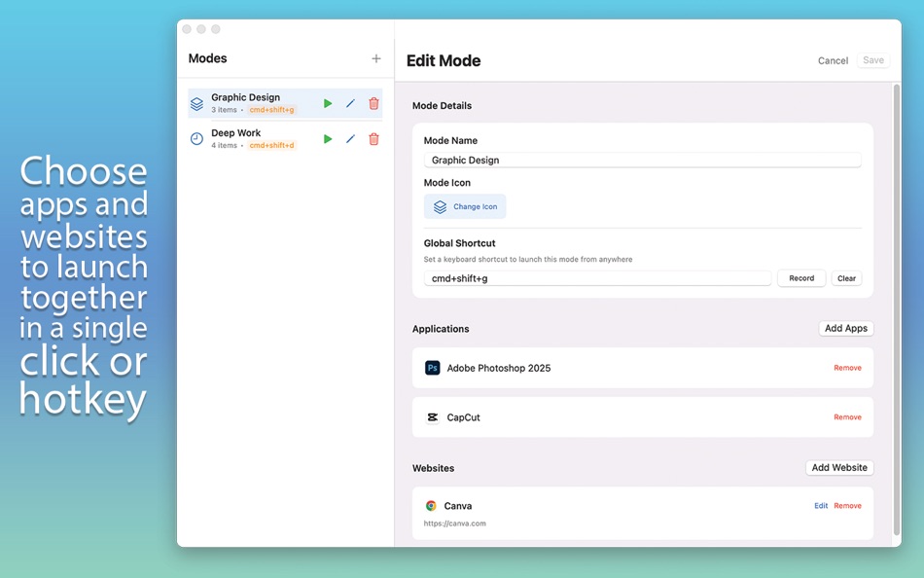Click the Mode Details section heading
This screenshot has width=924, height=578.
click(x=442, y=105)
